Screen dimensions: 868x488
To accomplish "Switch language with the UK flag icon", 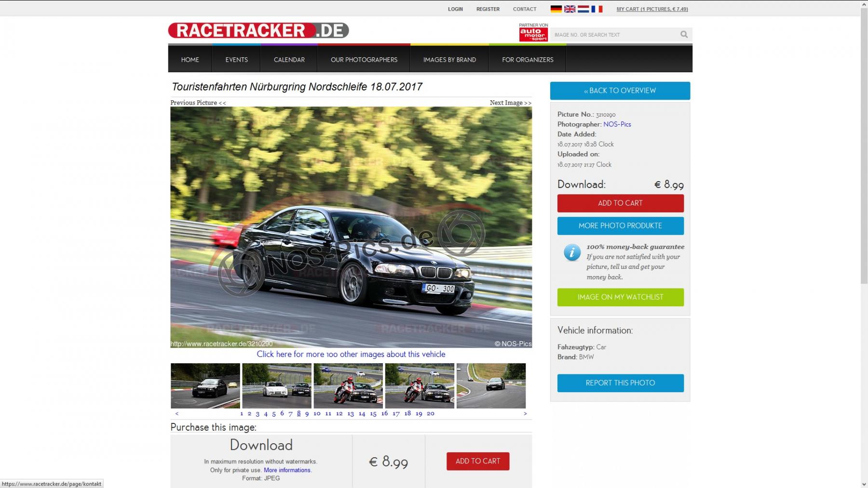I will 570,9.
